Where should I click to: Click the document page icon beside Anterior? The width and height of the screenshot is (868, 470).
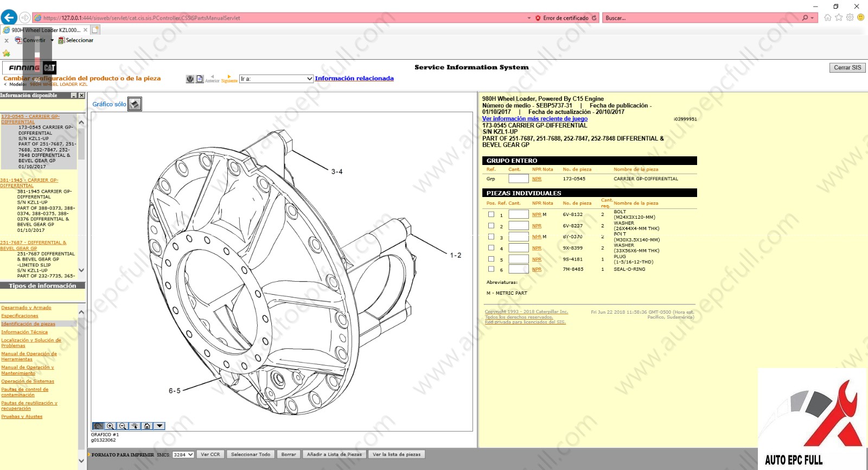[x=200, y=79]
